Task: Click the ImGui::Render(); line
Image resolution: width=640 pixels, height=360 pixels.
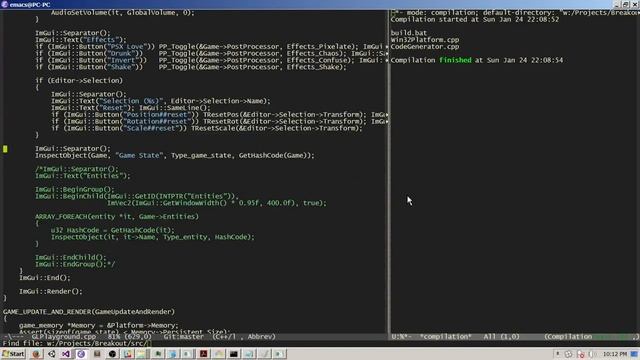Action: (x=51, y=291)
